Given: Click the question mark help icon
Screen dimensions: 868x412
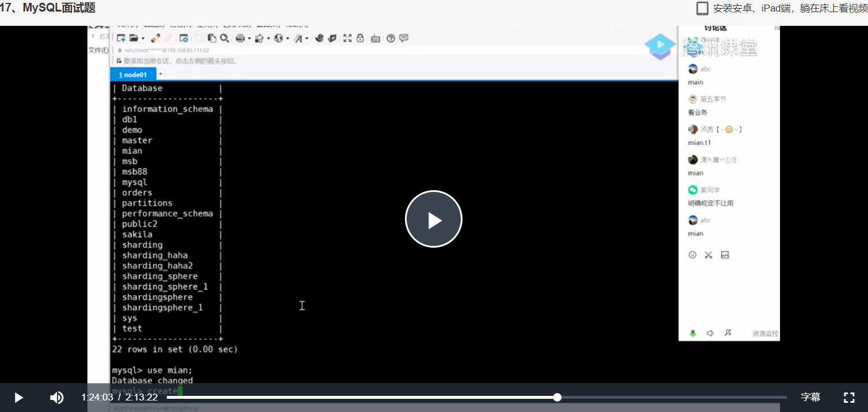Looking at the screenshot, I should click(x=391, y=38).
